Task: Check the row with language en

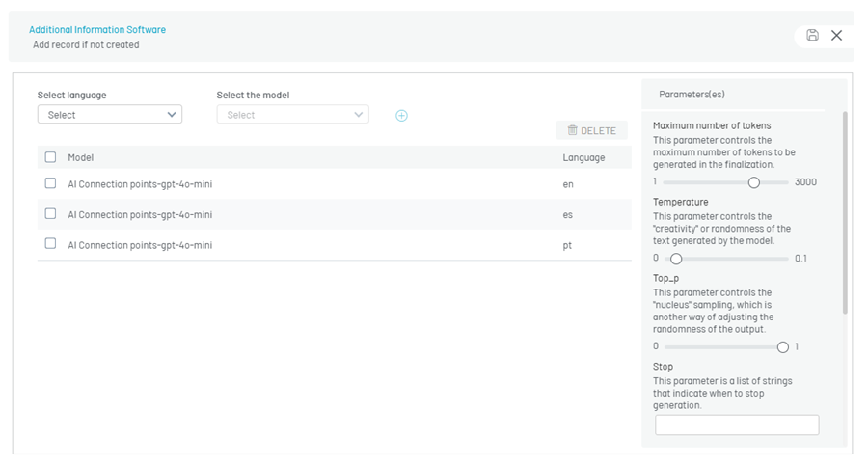Action: (x=50, y=183)
